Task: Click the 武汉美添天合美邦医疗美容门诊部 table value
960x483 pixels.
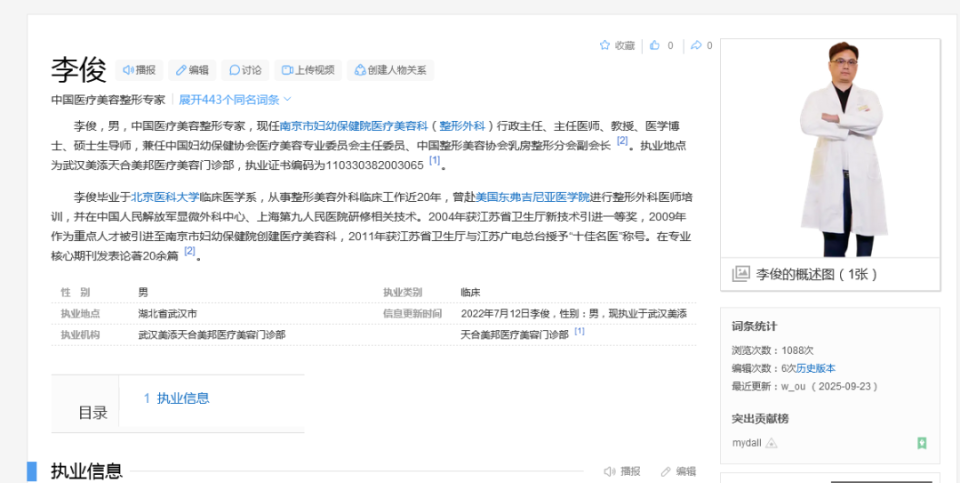Action: 212,334
